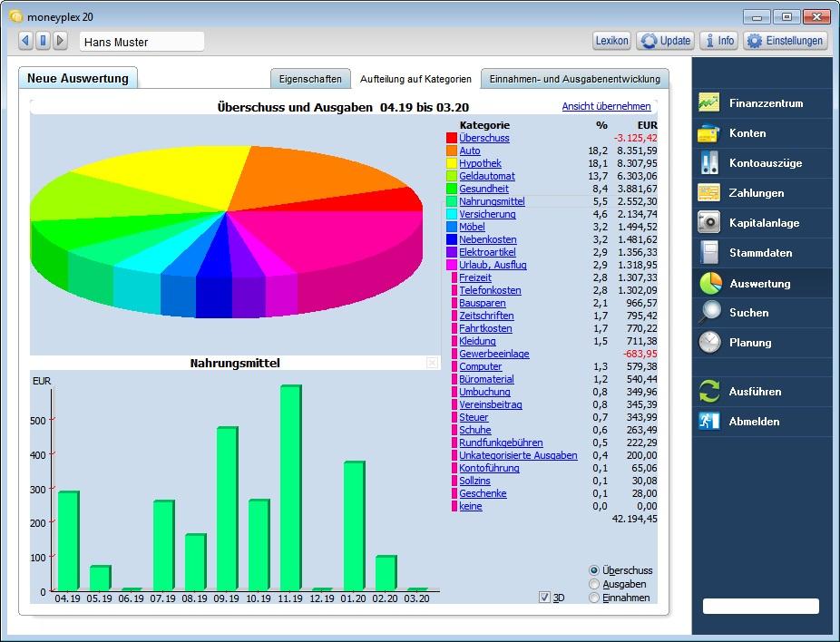Open the Lexikon
Image resolution: width=840 pixels, height=642 pixels.
(611, 41)
